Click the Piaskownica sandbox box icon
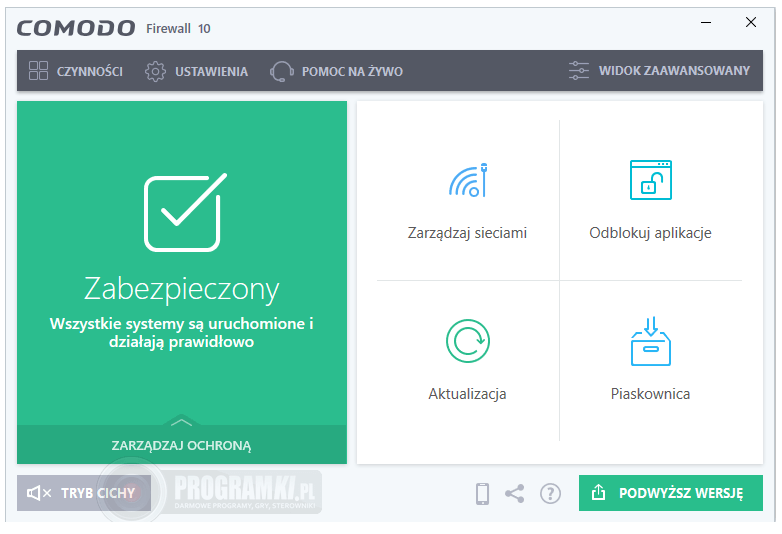The height and width of the screenshot is (534, 782). [651, 341]
